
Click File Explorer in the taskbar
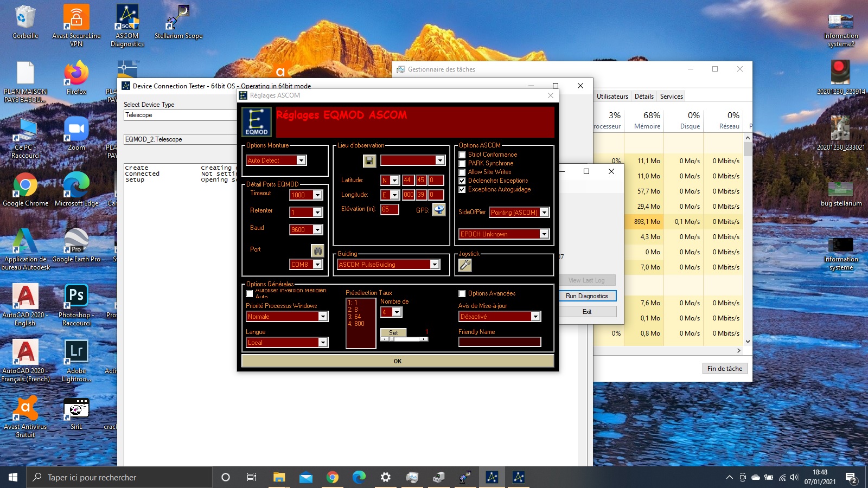[x=279, y=477]
